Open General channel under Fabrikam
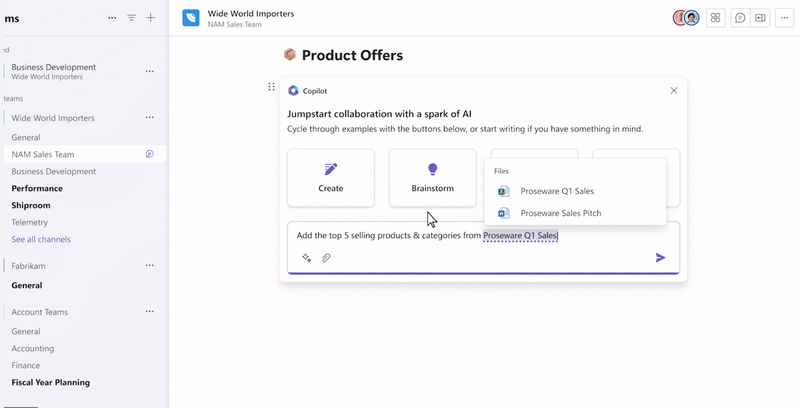The image size is (800, 408). 27,285
